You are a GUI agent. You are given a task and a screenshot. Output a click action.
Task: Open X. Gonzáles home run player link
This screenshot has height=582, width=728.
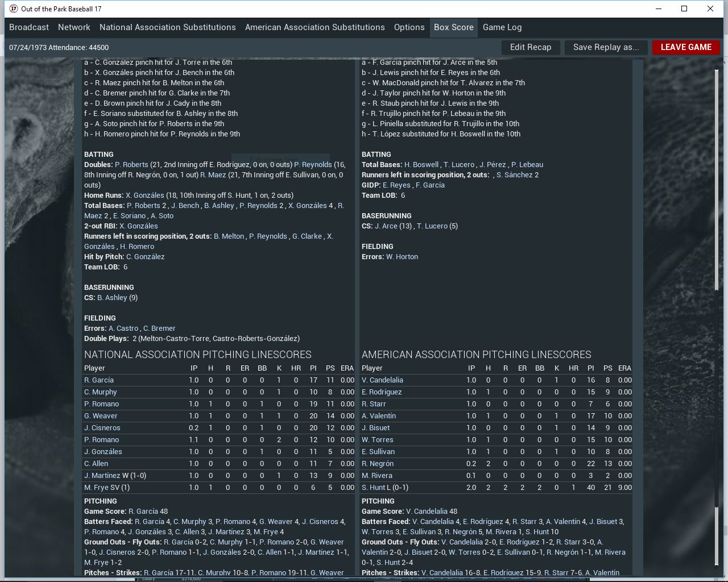pyautogui.click(x=144, y=196)
